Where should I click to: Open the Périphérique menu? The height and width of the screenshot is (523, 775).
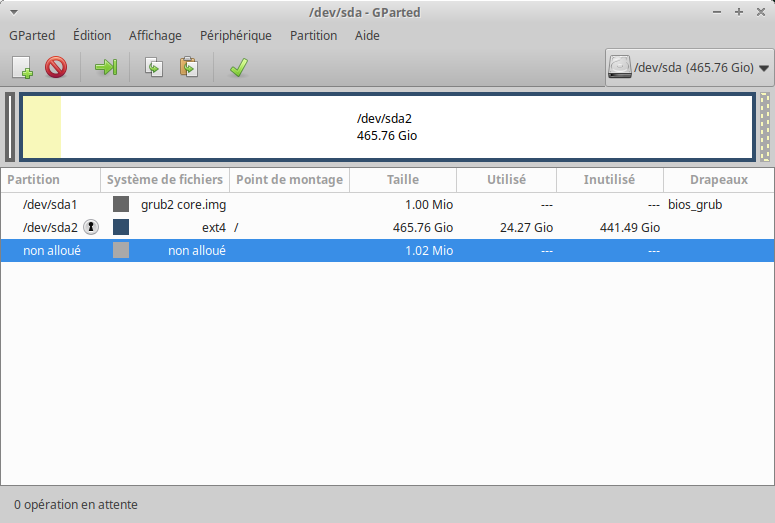tap(236, 36)
